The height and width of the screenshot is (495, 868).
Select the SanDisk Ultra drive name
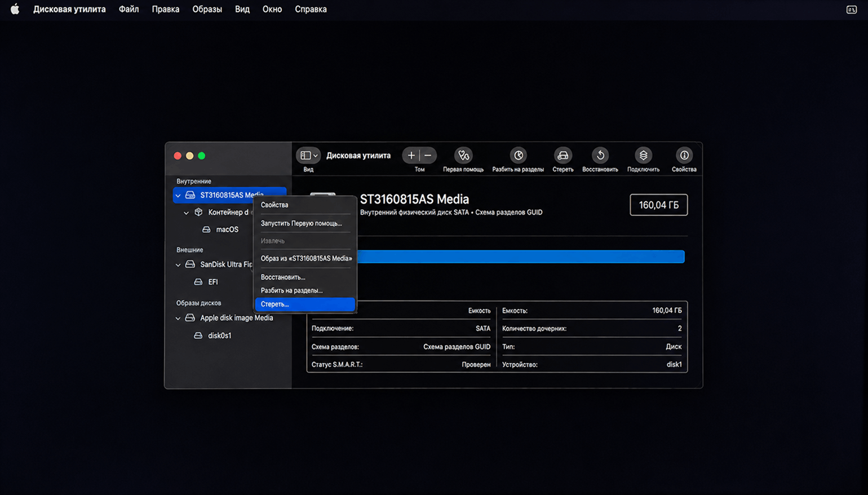pos(226,264)
